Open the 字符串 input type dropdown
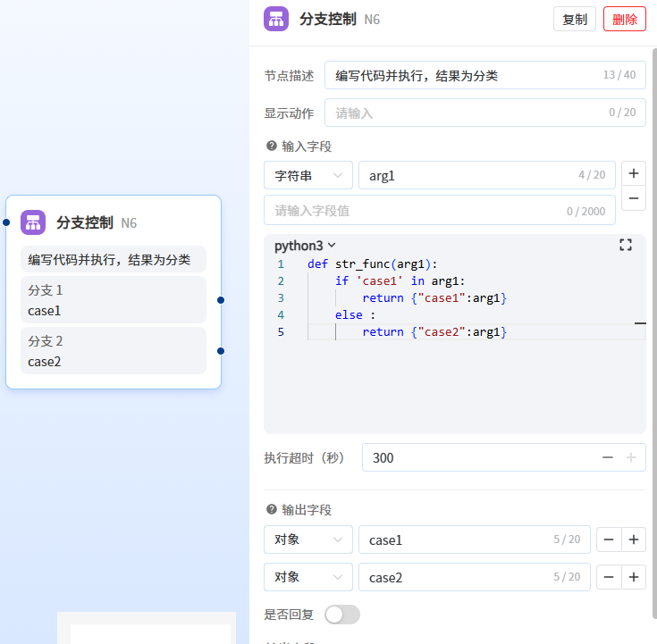The height and width of the screenshot is (644, 657). tap(308, 176)
